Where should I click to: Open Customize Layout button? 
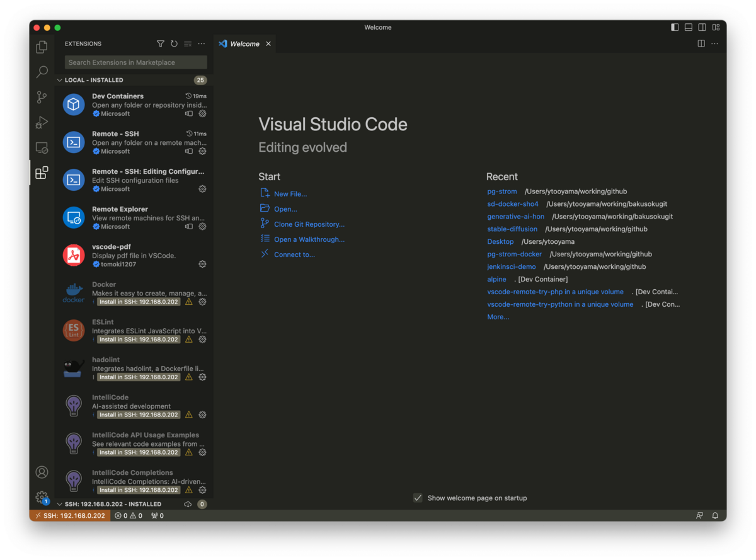[x=716, y=27]
